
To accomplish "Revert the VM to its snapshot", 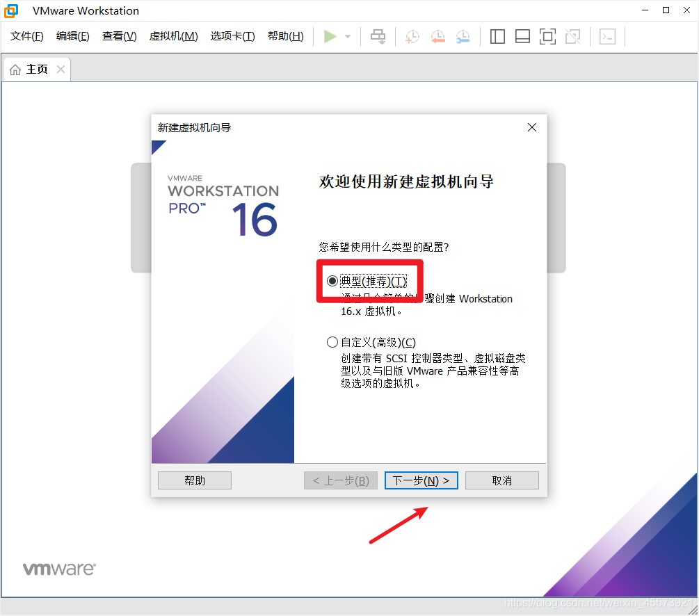I will click(437, 36).
